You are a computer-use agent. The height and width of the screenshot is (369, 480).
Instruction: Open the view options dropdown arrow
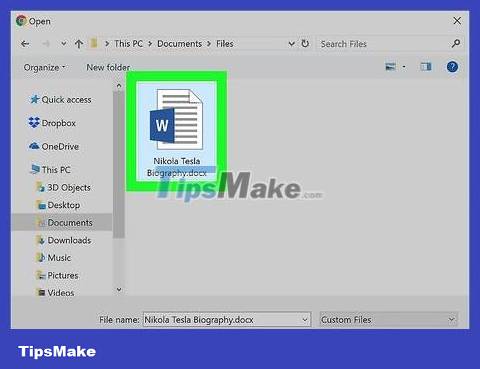[404, 67]
